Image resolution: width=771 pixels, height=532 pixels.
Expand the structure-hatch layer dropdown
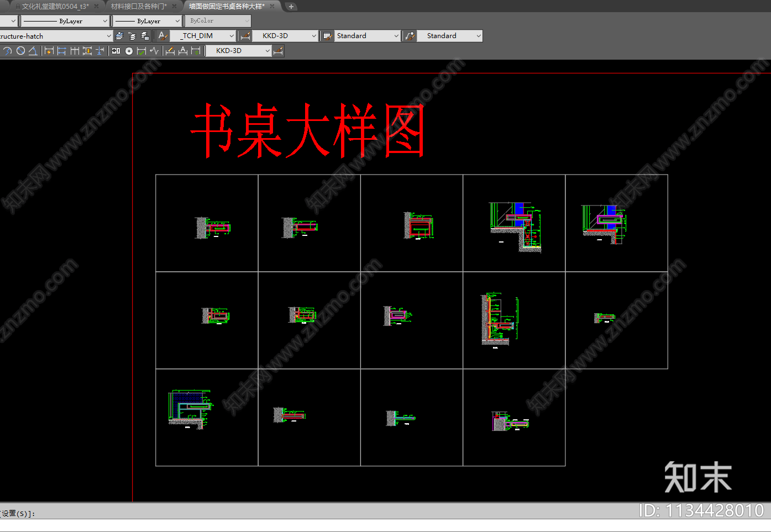(x=56, y=36)
